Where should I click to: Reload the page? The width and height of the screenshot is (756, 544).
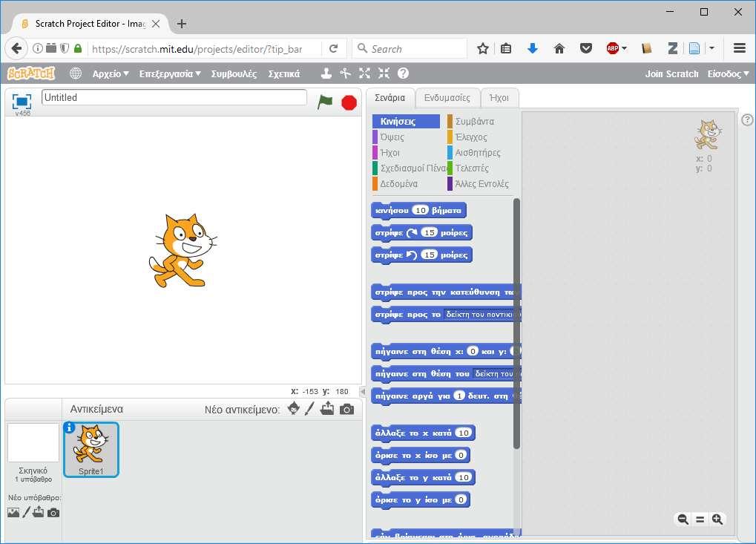click(333, 49)
